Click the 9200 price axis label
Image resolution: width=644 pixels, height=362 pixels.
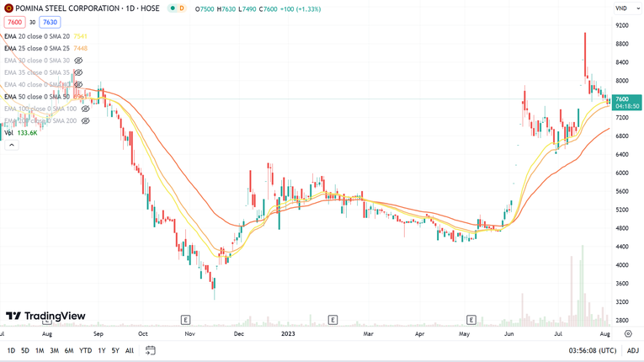click(622, 25)
